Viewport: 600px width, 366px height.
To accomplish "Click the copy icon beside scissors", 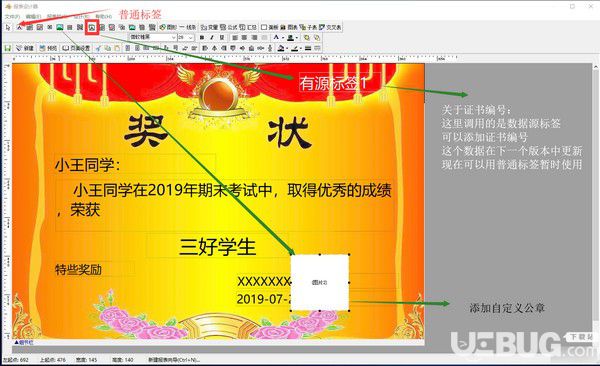I will (x=108, y=48).
